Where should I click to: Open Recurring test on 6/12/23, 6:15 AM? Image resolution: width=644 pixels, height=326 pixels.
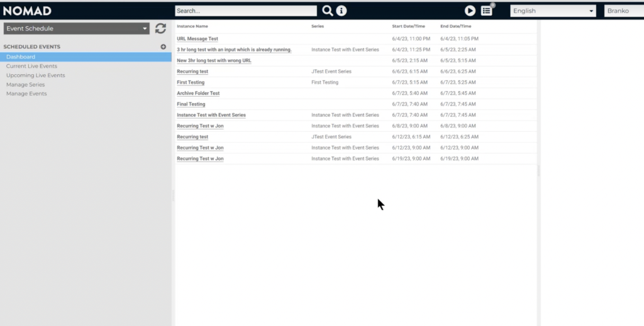coord(192,136)
